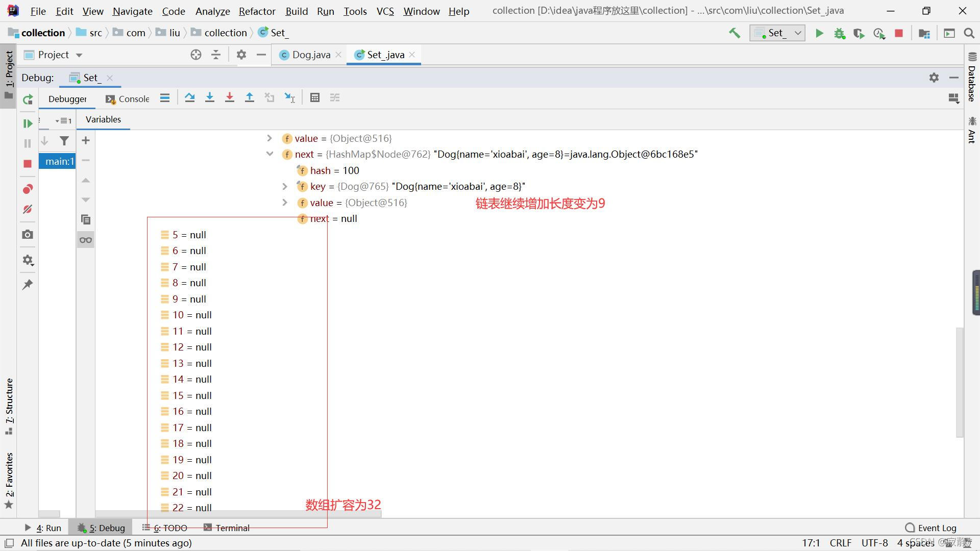Click Show Execution Point lines icon
Viewport: 980px width, 551px height.
(x=164, y=97)
